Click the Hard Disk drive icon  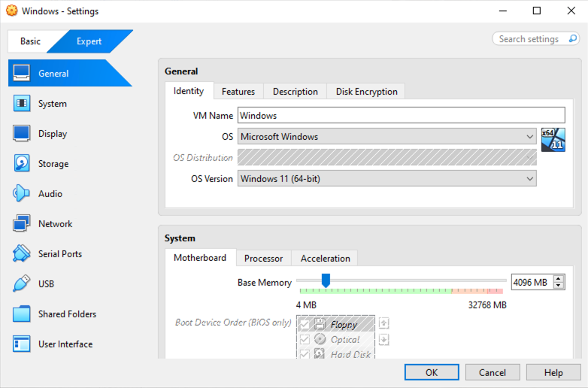point(320,353)
